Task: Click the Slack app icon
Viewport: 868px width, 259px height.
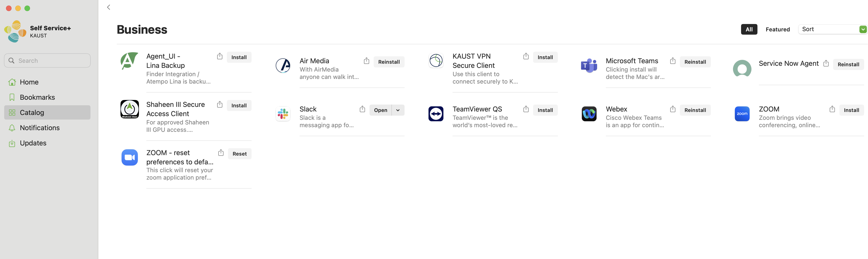Action: [283, 114]
